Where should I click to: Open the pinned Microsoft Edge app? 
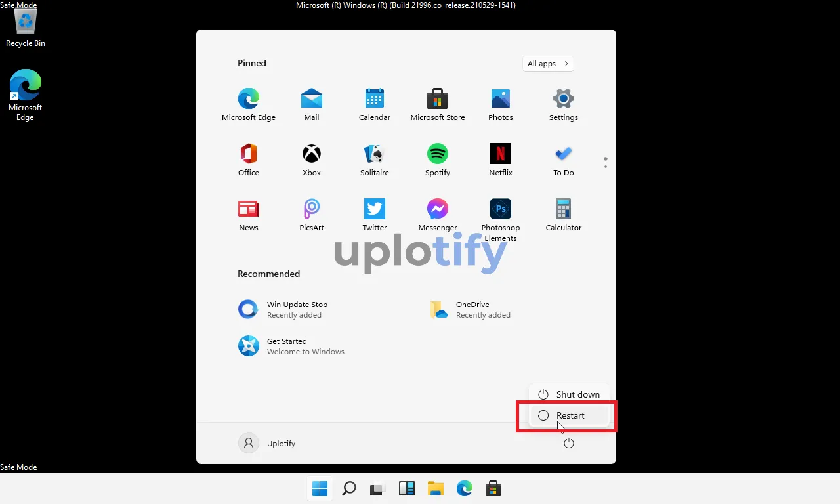pos(249,105)
